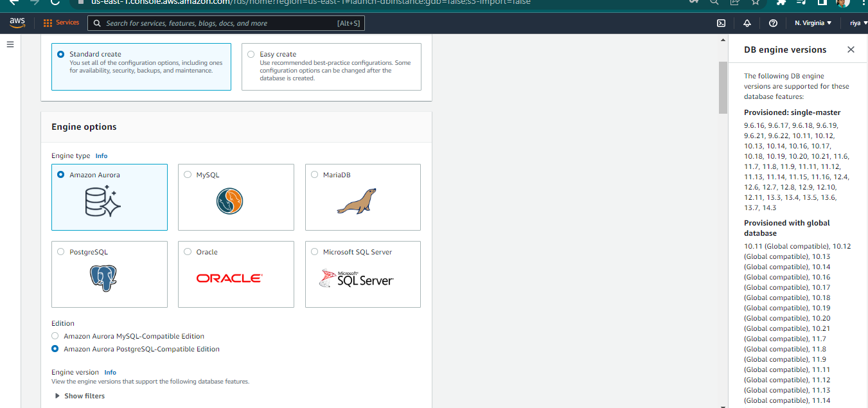Open the riya account dropdown
Screen dimensions: 868x408
click(858, 23)
